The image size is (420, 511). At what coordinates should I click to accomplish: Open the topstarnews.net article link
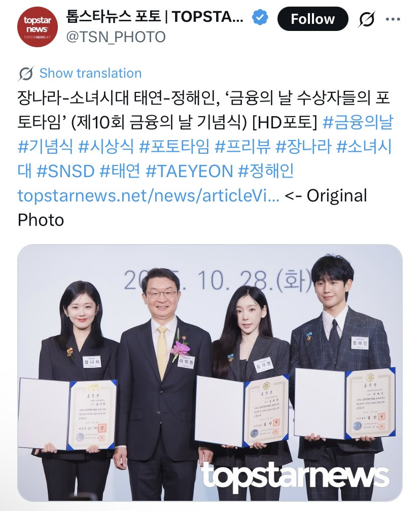149,195
